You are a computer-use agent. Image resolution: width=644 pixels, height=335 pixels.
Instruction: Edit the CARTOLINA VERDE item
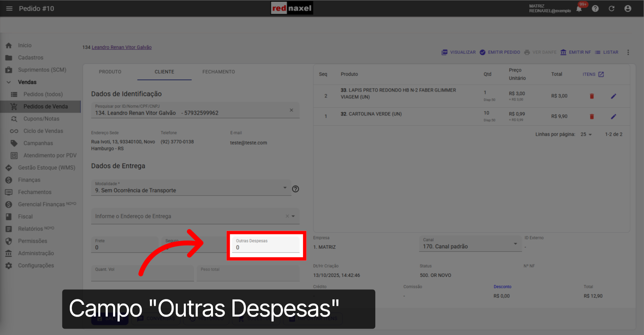613,117
